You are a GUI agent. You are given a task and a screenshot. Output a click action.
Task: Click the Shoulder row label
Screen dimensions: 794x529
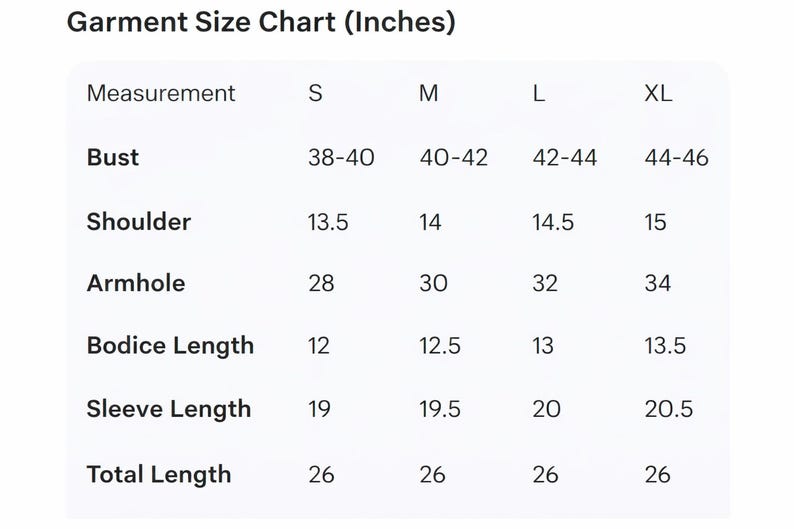pos(139,221)
